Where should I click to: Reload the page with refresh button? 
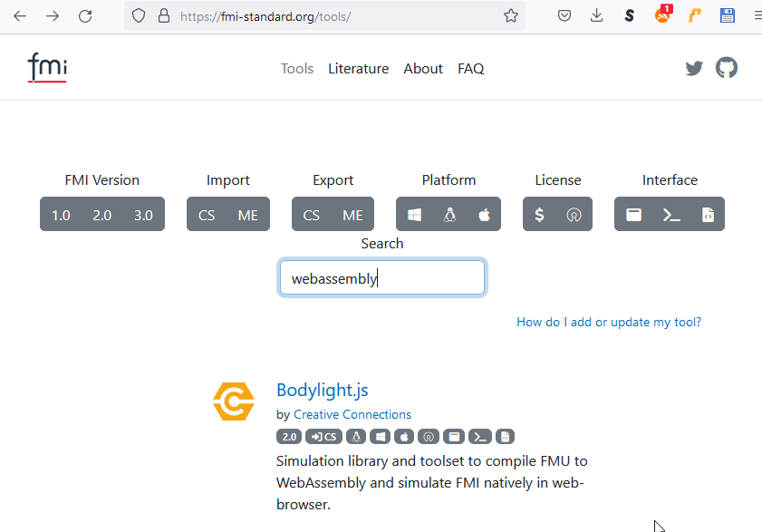coord(85,16)
